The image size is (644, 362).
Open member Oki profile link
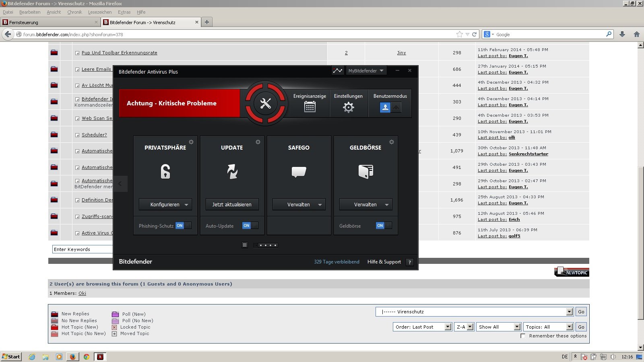pyautogui.click(x=82, y=293)
